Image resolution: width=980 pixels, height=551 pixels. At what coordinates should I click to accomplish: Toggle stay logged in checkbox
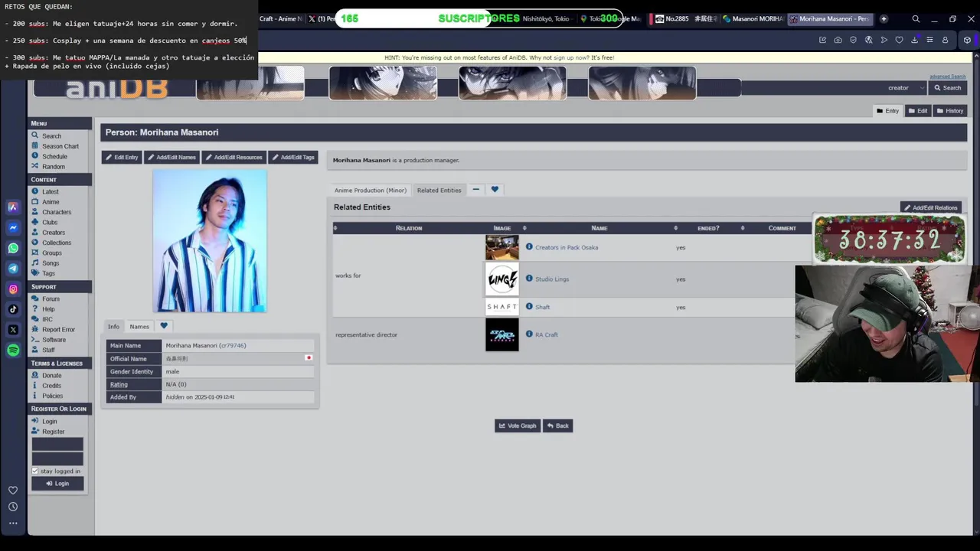click(34, 471)
